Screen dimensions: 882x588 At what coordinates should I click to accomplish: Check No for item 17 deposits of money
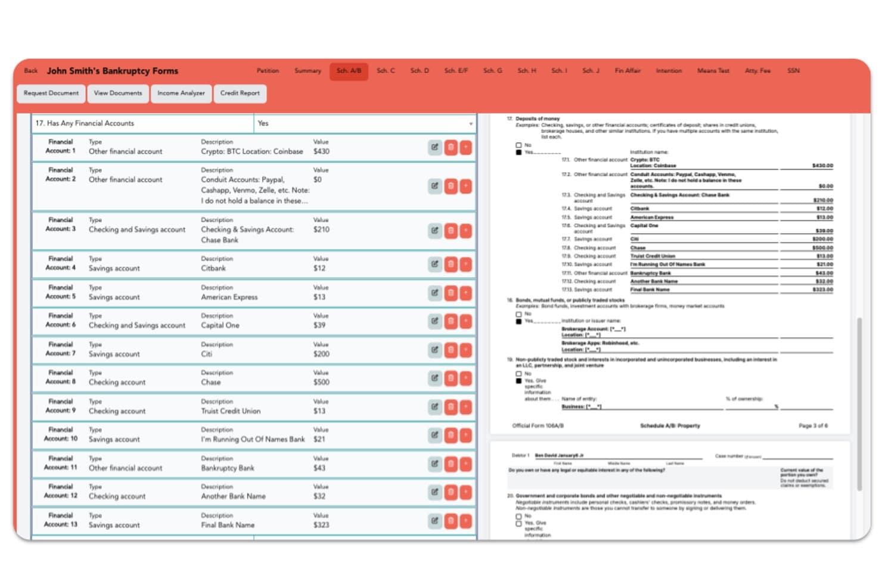pos(518,145)
